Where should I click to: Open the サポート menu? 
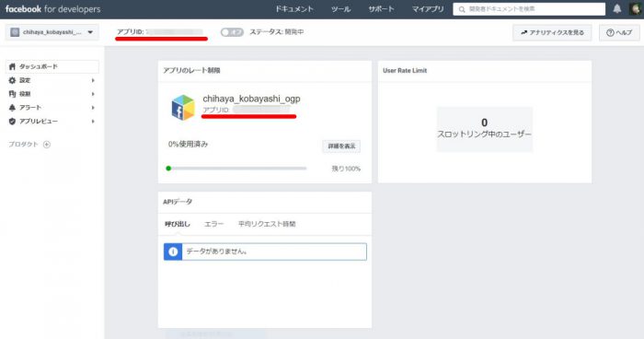(381, 8)
